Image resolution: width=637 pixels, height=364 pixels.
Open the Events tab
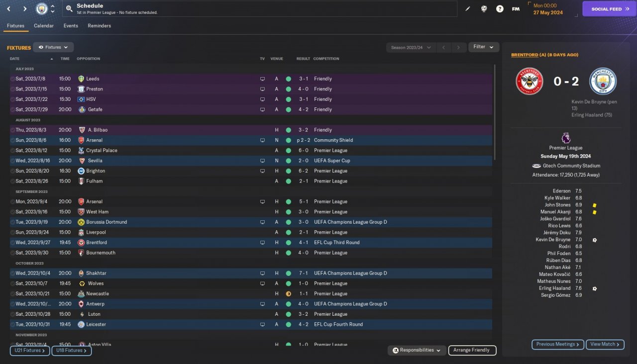point(71,26)
